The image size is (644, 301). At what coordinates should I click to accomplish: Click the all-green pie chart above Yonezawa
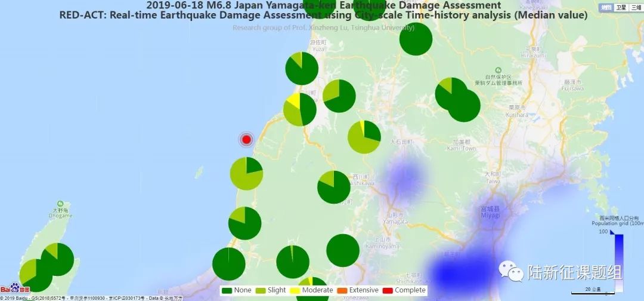(x=343, y=250)
